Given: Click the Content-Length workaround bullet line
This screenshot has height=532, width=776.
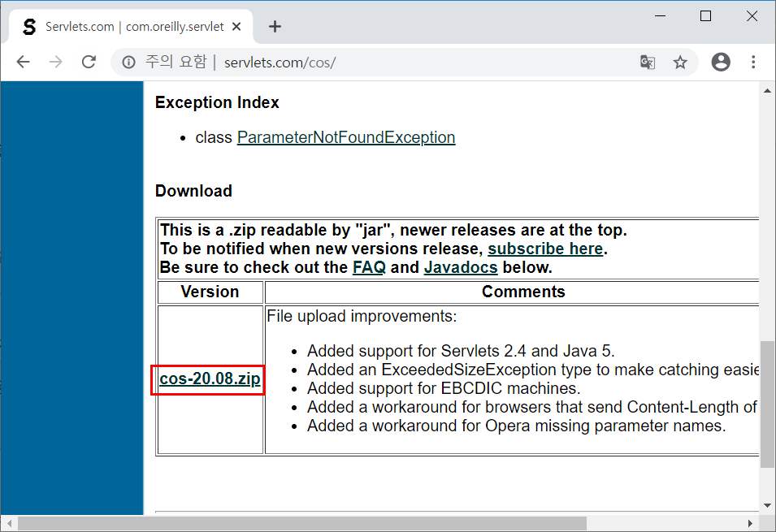Looking at the screenshot, I should click(532, 407).
